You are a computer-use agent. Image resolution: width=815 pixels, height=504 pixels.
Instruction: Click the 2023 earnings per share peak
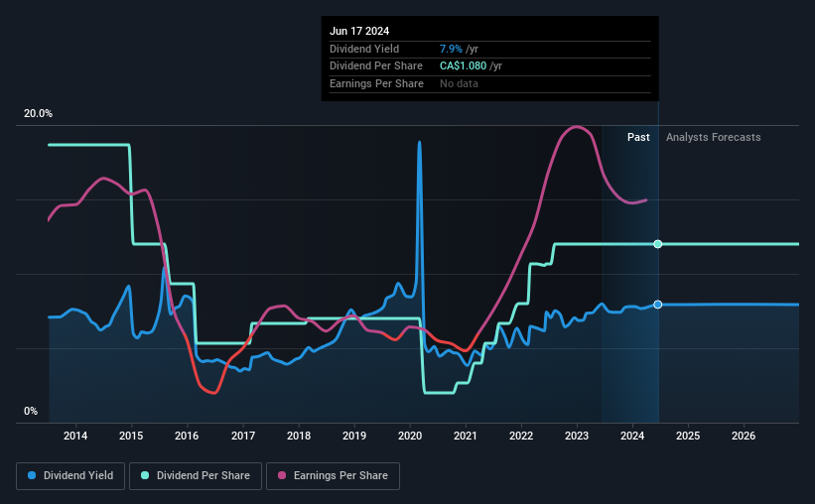576,127
